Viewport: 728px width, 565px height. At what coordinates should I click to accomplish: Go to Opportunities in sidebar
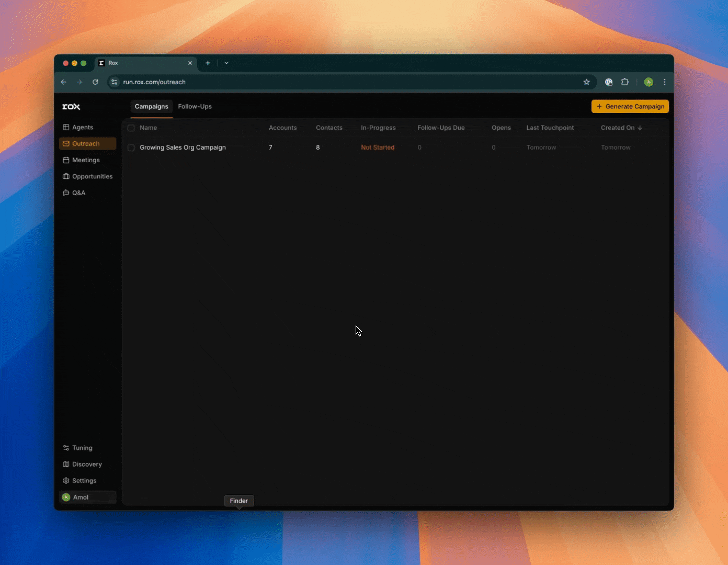[92, 176]
